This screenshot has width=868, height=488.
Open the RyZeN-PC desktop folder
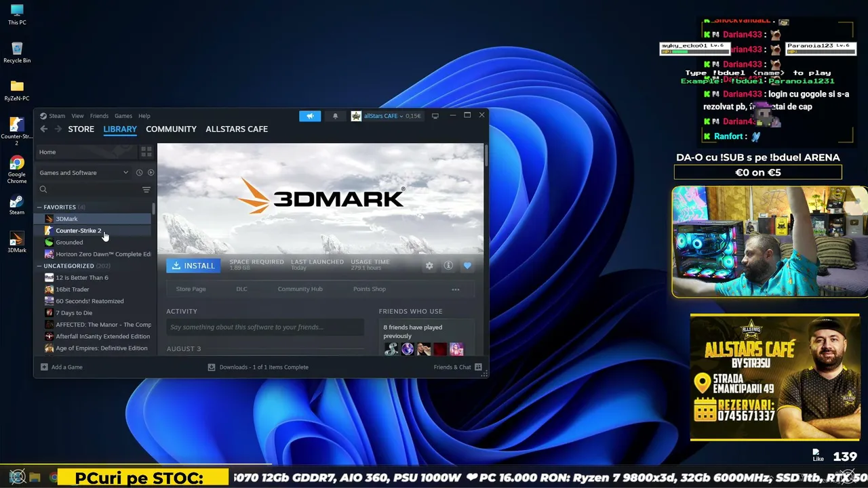pos(17,90)
